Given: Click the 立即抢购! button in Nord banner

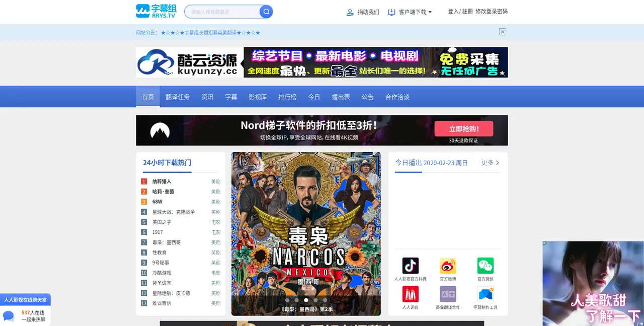Looking at the screenshot, I should 464,129.
